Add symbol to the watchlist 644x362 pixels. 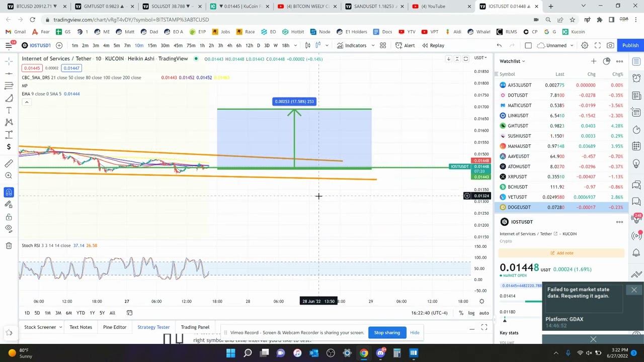pyautogui.click(x=594, y=61)
